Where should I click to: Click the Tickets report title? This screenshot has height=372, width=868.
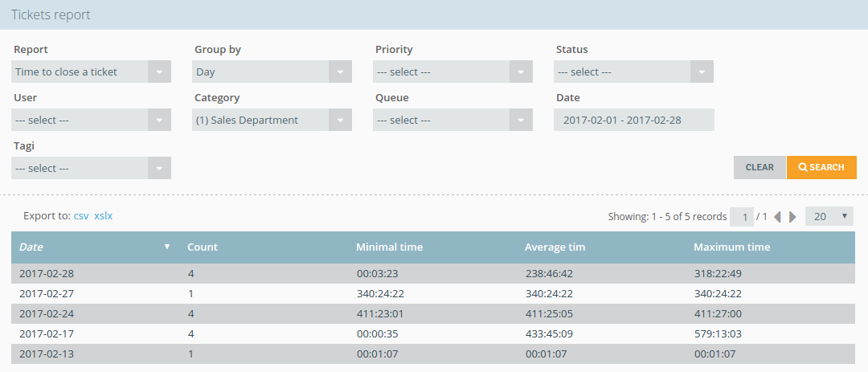[51, 15]
